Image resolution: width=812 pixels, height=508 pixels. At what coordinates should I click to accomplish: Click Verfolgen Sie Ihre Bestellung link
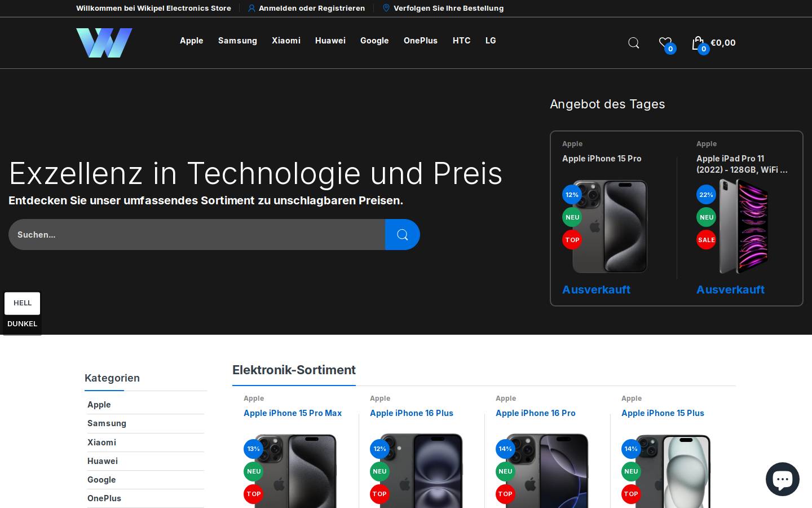pos(448,8)
